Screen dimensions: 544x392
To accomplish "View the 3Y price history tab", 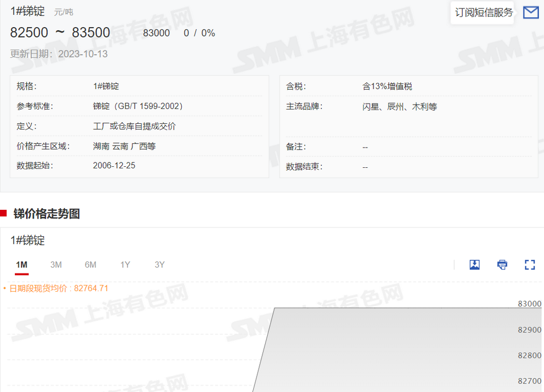I will [159, 265].
